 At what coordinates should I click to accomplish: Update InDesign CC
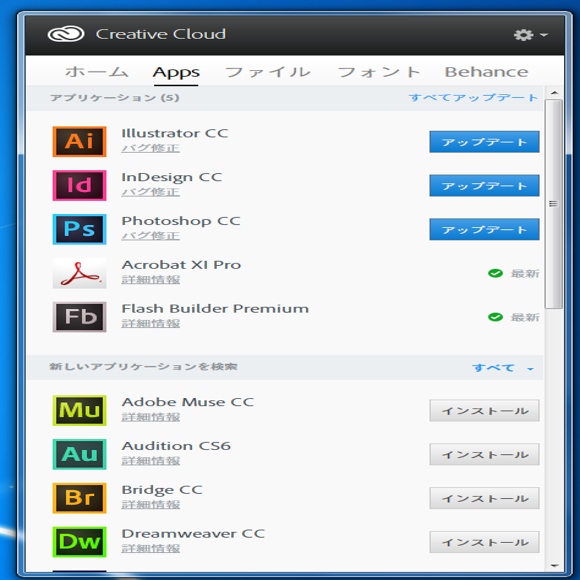[484, 185]
